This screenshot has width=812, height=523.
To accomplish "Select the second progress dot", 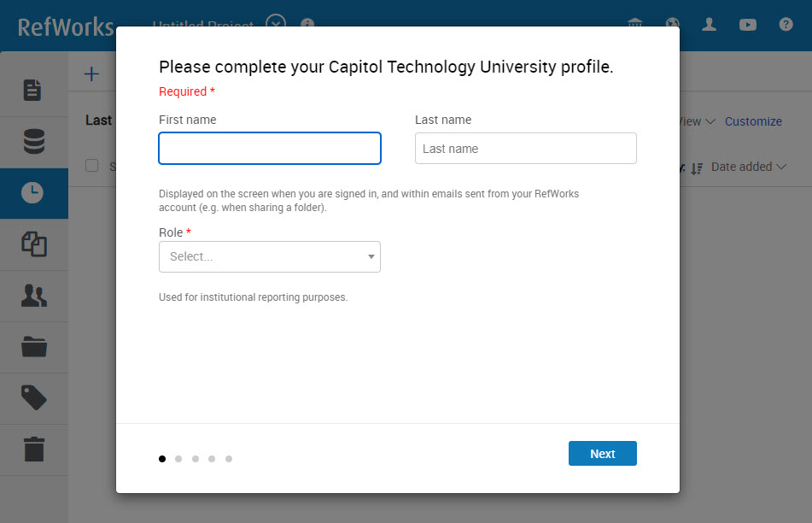I will pos(178,459).
